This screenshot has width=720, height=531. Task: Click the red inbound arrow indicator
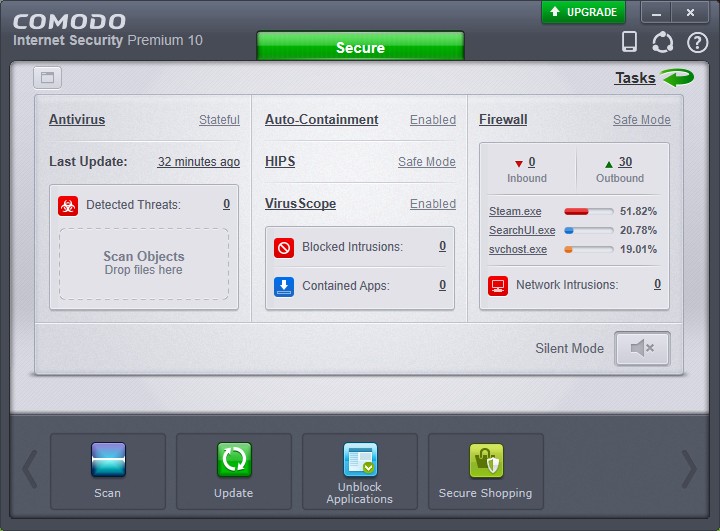(519, 164)
